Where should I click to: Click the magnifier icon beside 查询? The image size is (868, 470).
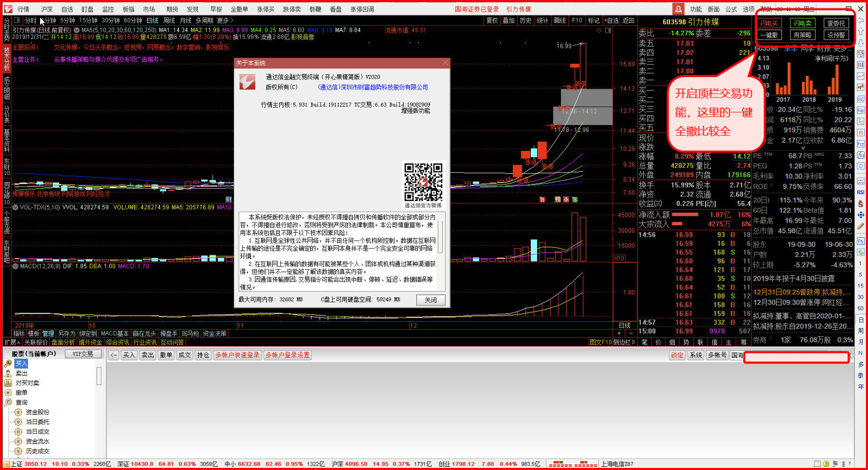point(8,402)
